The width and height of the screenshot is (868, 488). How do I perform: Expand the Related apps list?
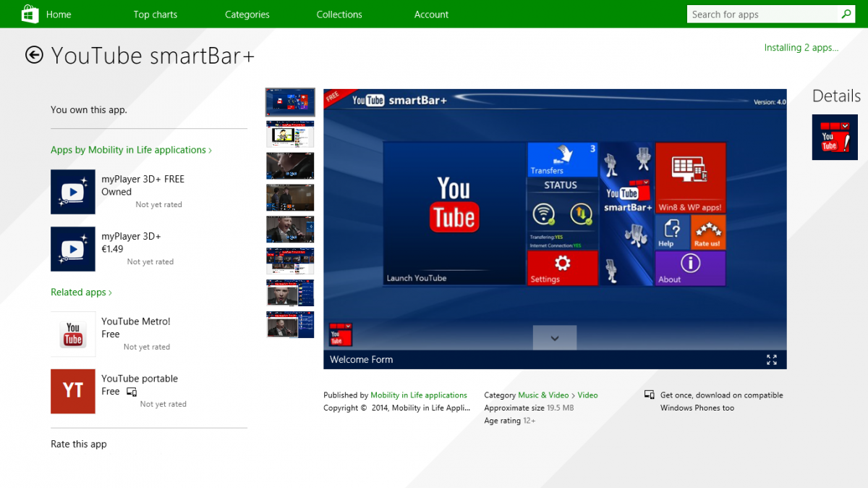click(x=81, y=293)
